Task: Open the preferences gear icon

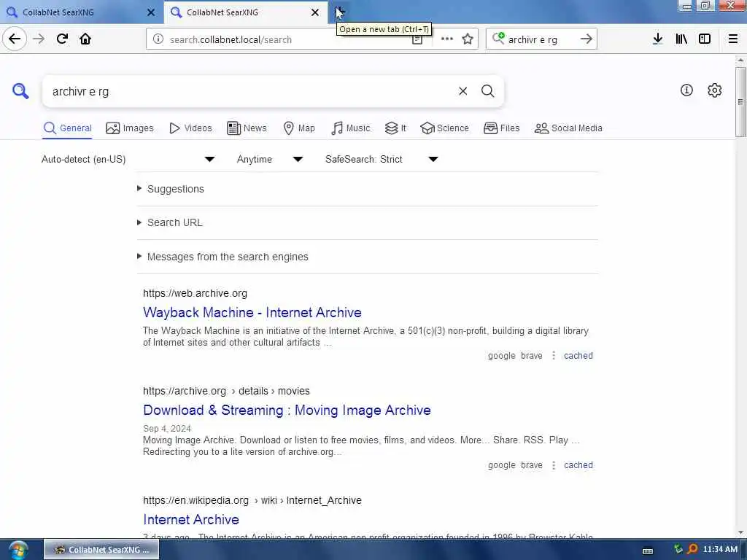Action: (x=715, y=90)
